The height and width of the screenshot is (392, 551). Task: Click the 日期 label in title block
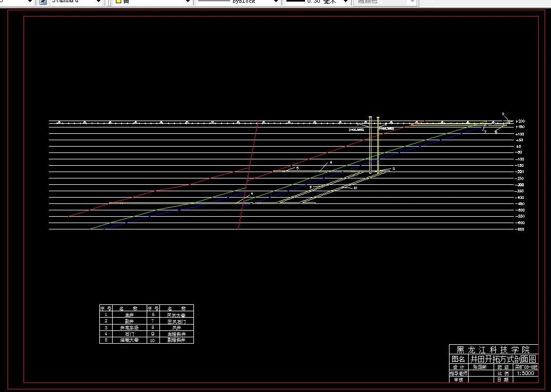(503, 380)
